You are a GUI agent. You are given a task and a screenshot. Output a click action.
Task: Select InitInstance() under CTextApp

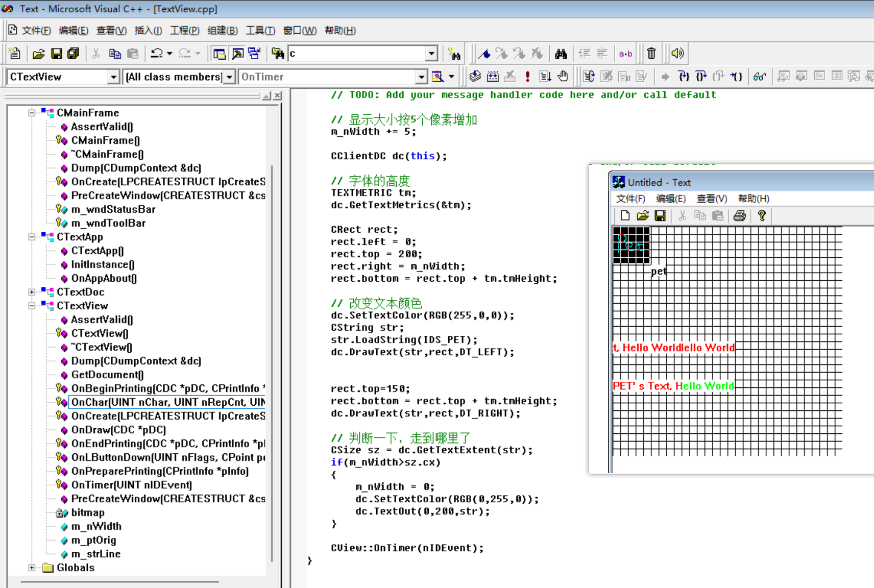tap(103, 264)
